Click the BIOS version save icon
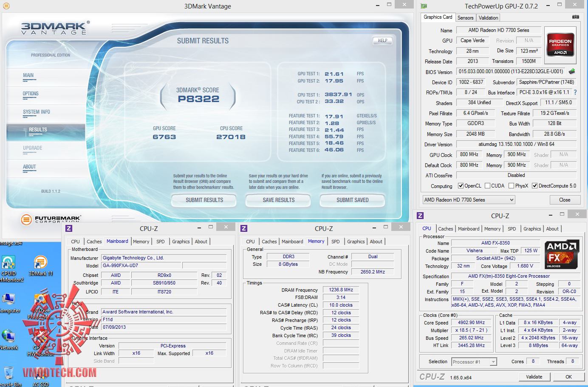This screenshot has width=588, height=387. pos(572,71)
